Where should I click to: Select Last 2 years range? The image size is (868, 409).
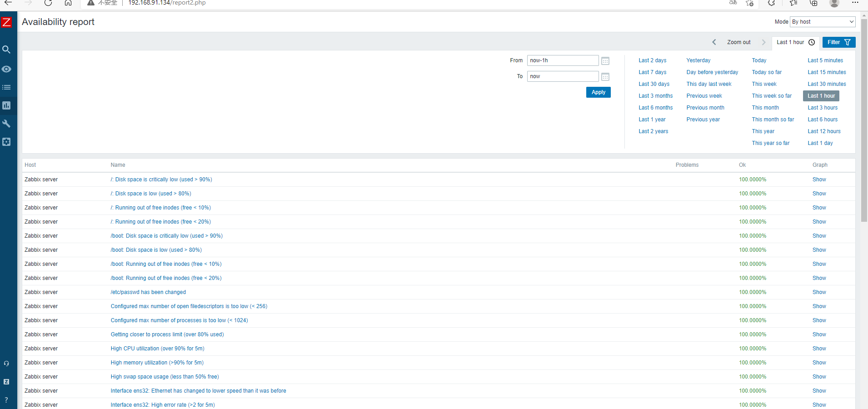[x=653, y=131]
